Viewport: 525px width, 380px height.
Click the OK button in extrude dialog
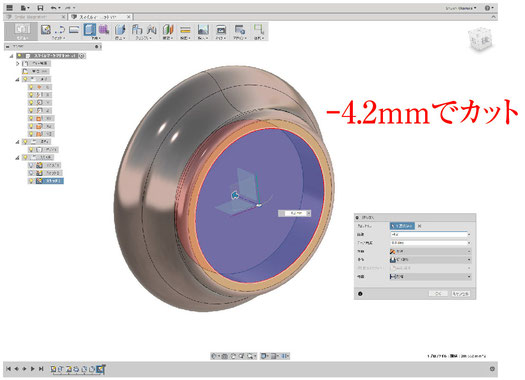[x=438, y=294]
